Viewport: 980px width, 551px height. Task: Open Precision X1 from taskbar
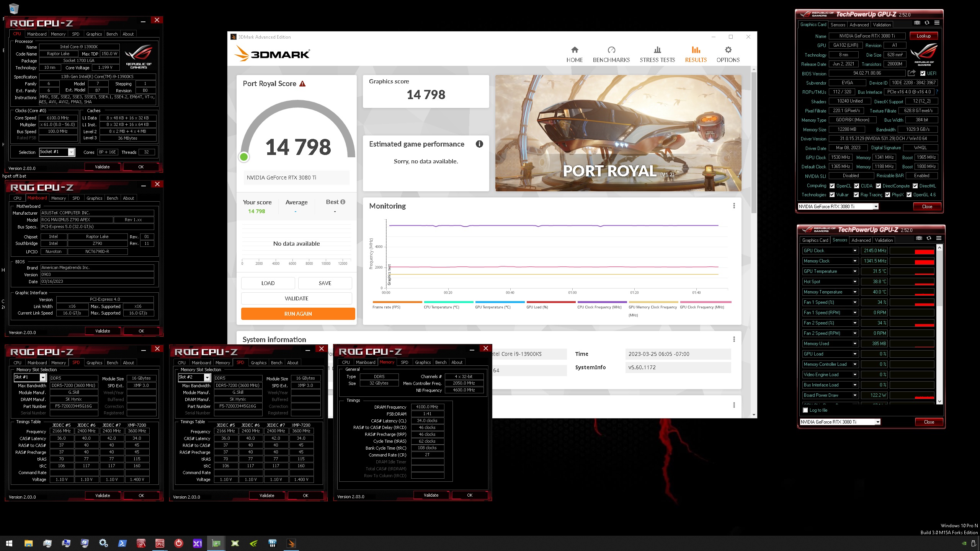(197, 543)
